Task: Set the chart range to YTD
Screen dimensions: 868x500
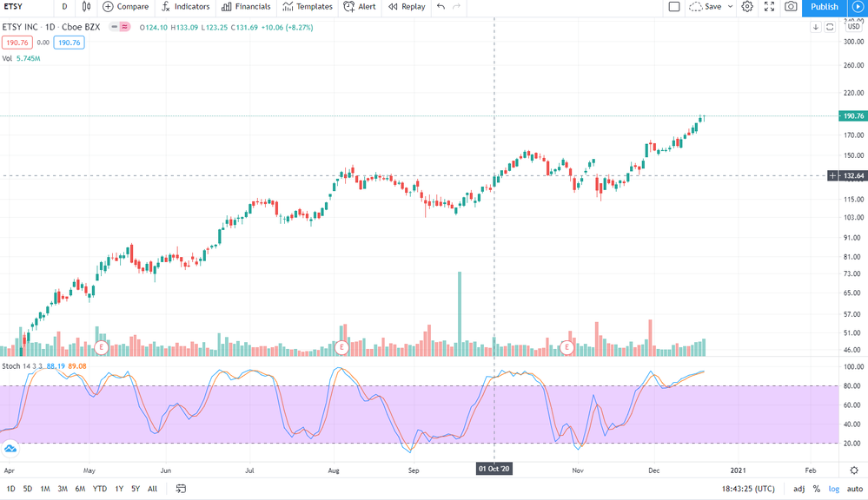Action: pyautogui.click(x=100, y=489)
